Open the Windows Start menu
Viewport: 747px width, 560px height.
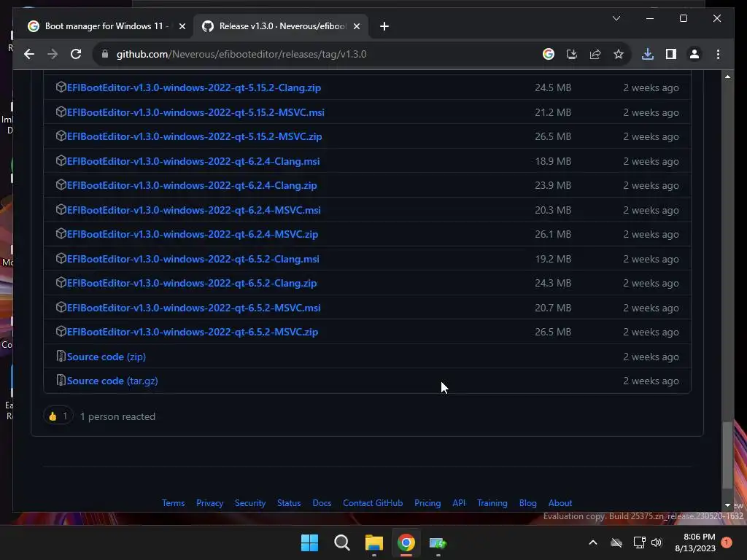(309, 542)
